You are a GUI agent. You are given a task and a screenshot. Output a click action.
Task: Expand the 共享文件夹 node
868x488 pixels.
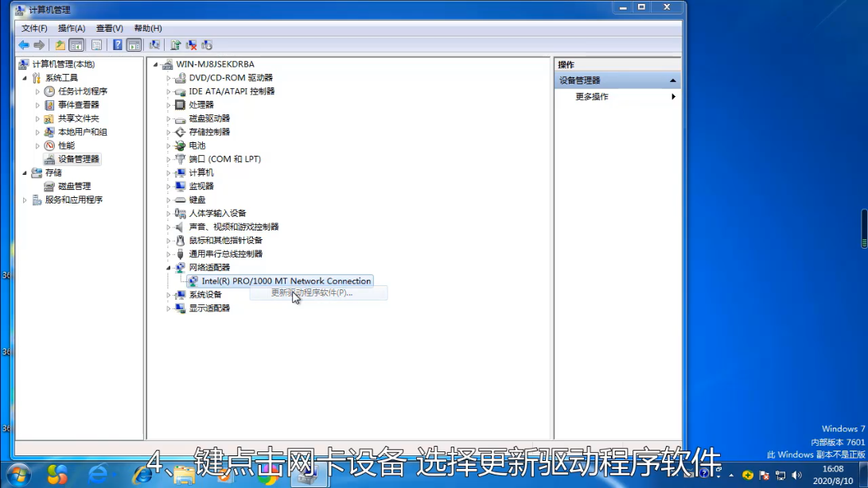coord(37,118)
